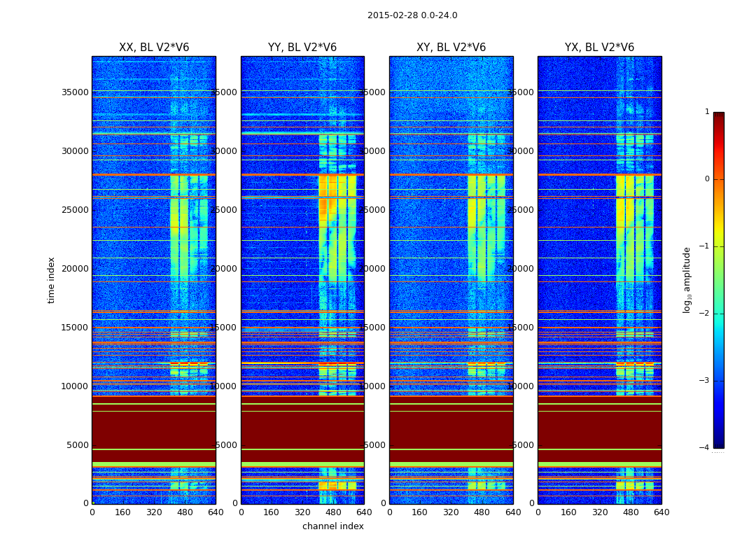Screen dimensions: 735x560
Task: Click the 'time index' y-axis label
Action: (x=51, y=279)
